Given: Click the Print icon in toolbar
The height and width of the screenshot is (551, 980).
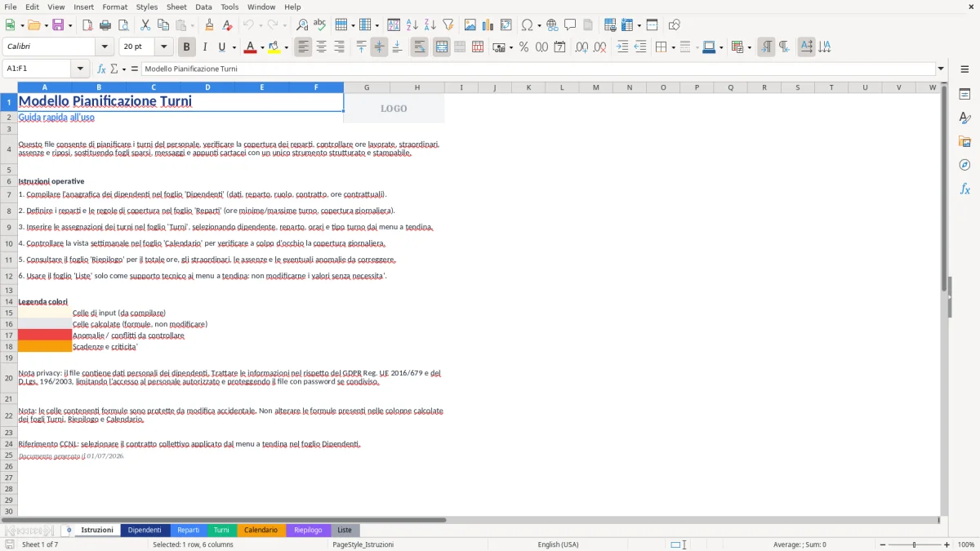Looking at the screenshot, I should pyautogui.click(x=105, y=25).
